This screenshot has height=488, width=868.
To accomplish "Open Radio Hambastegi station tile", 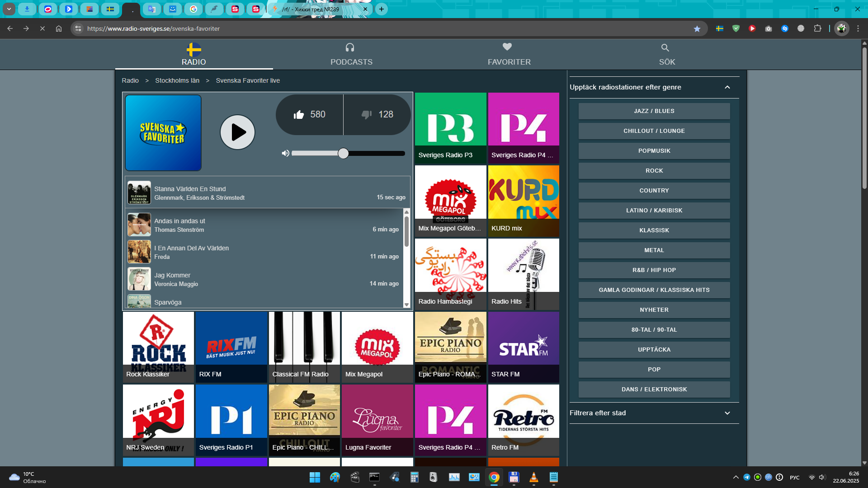I will click(450, 274).
